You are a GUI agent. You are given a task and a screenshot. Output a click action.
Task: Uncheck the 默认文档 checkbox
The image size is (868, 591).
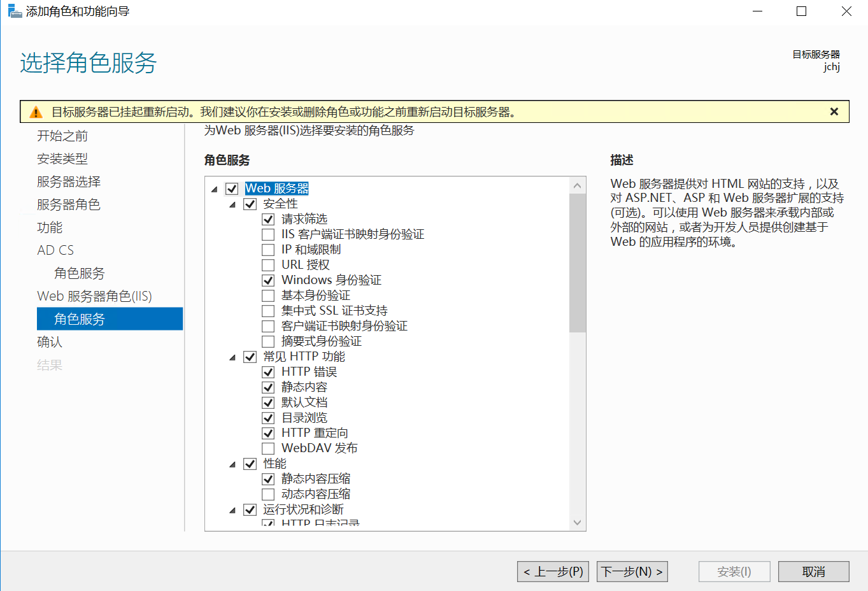coord(268,402)
